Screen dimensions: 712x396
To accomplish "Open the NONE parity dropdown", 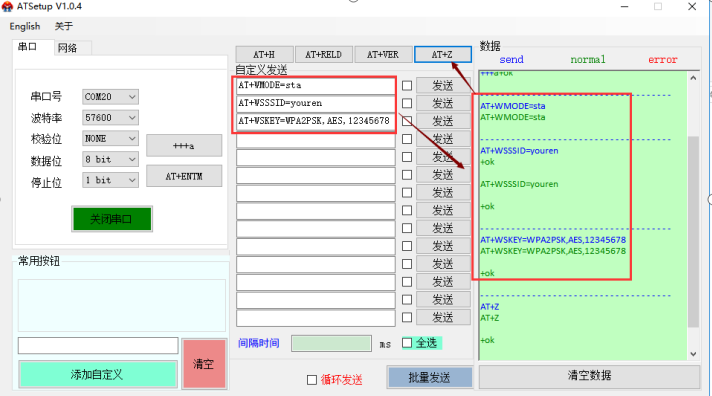I will pyautogui.click(x=110, y=139).
